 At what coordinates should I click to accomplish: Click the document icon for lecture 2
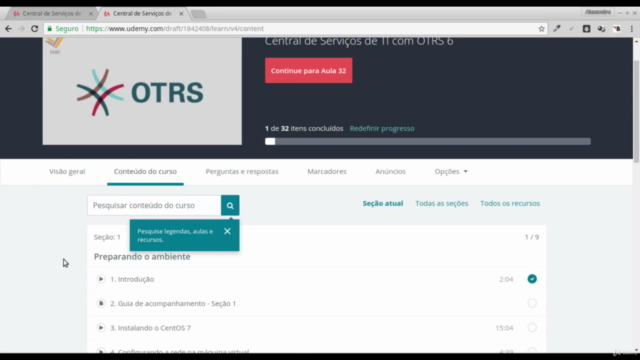coord(101,303)
